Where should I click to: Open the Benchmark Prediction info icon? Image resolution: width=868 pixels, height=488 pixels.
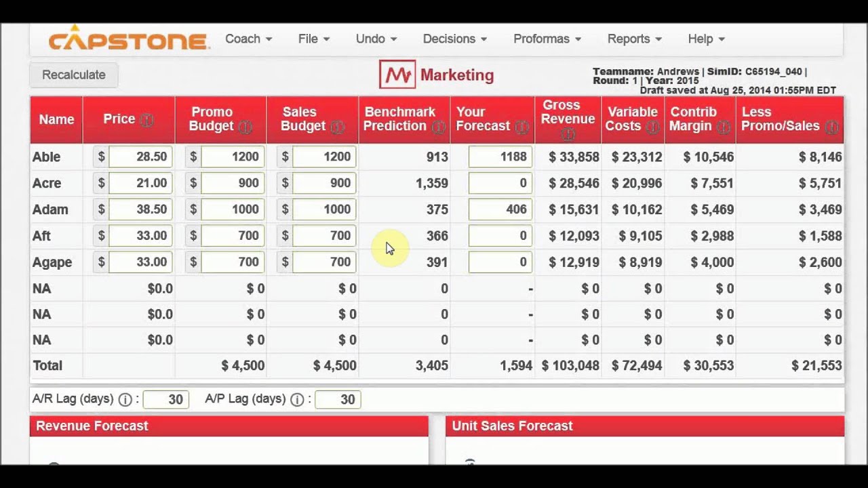(439, 127)
